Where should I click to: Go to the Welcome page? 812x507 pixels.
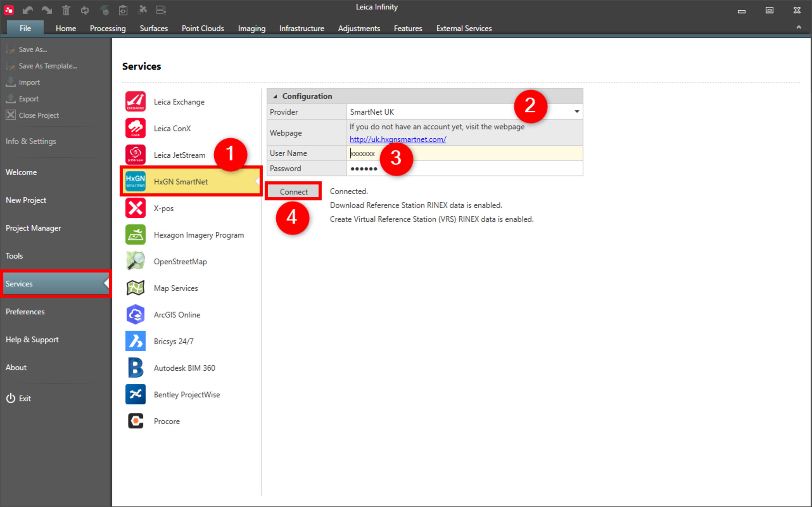click(21, 172)
